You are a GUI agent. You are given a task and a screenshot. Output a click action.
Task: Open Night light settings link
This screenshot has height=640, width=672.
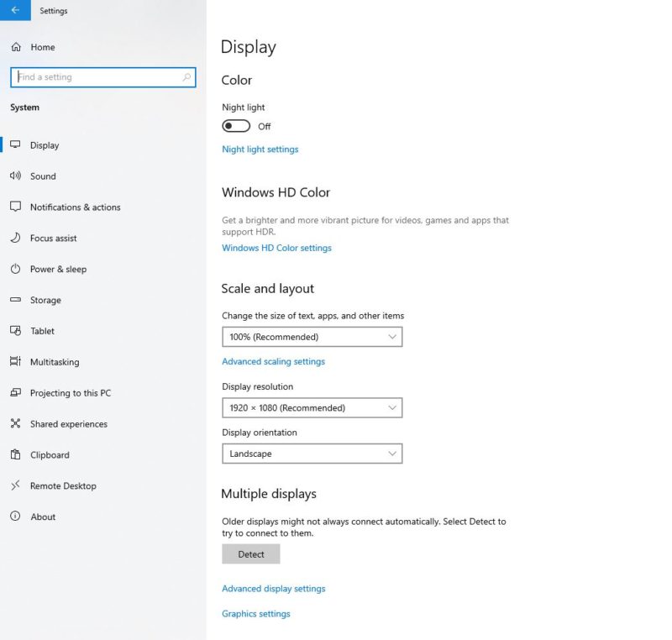point(260,149)
